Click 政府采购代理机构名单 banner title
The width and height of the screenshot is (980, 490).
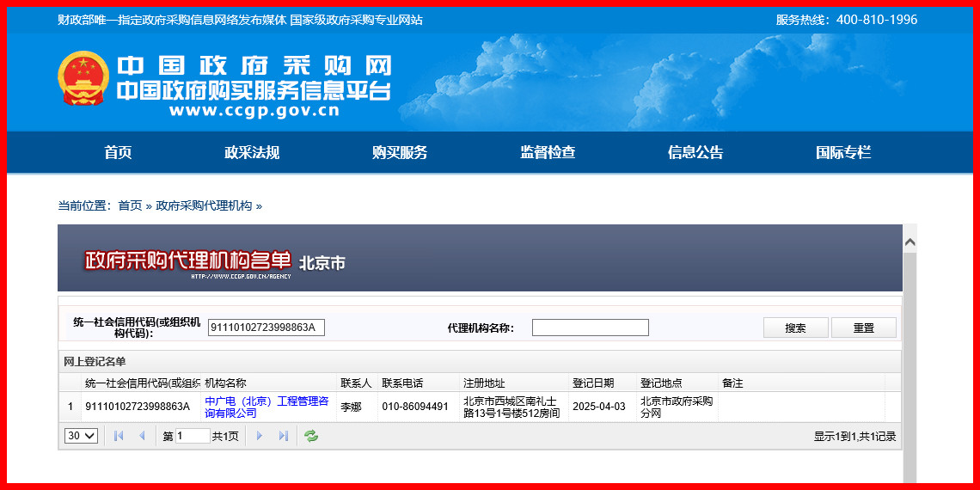click(x=188, y=260)
